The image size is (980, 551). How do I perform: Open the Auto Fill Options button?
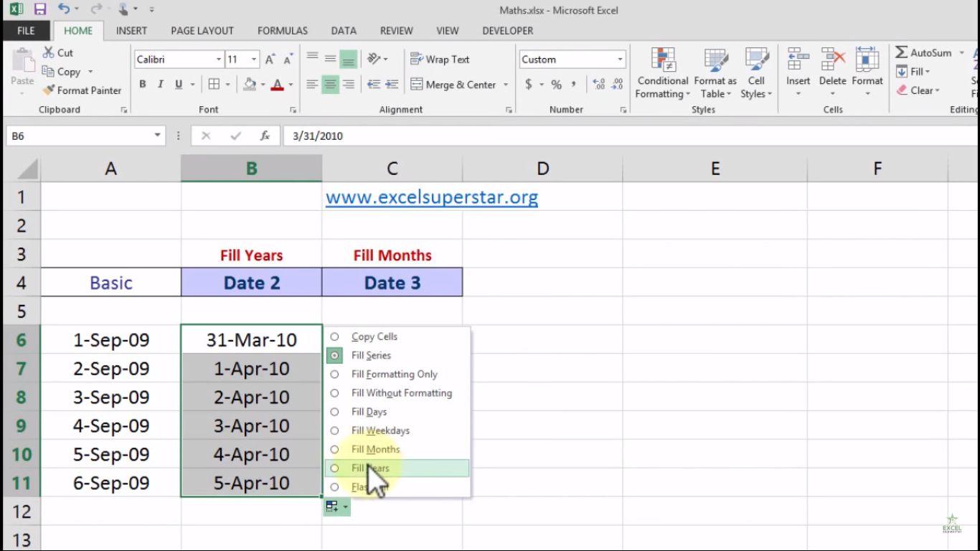(336, 507)
